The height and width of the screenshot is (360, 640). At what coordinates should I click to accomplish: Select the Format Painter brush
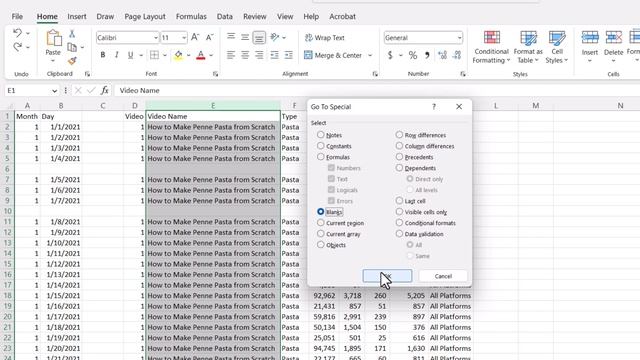pos(72,61)
